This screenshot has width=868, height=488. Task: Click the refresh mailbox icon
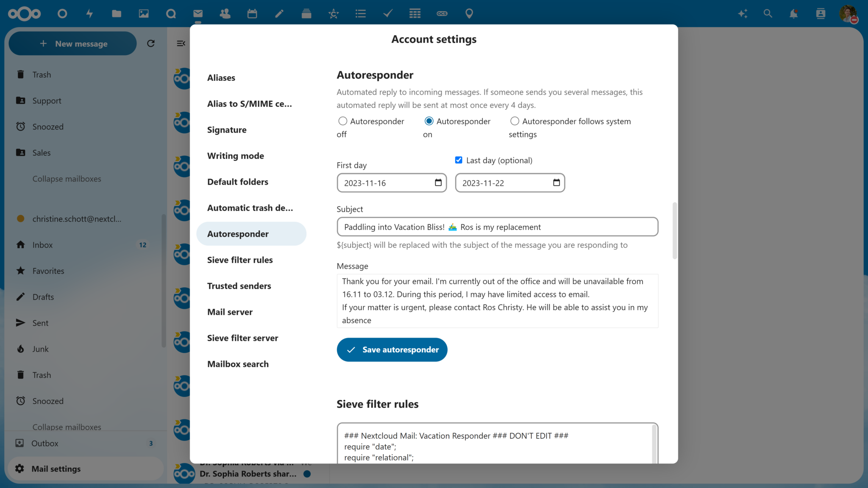[x=150, y=43]
